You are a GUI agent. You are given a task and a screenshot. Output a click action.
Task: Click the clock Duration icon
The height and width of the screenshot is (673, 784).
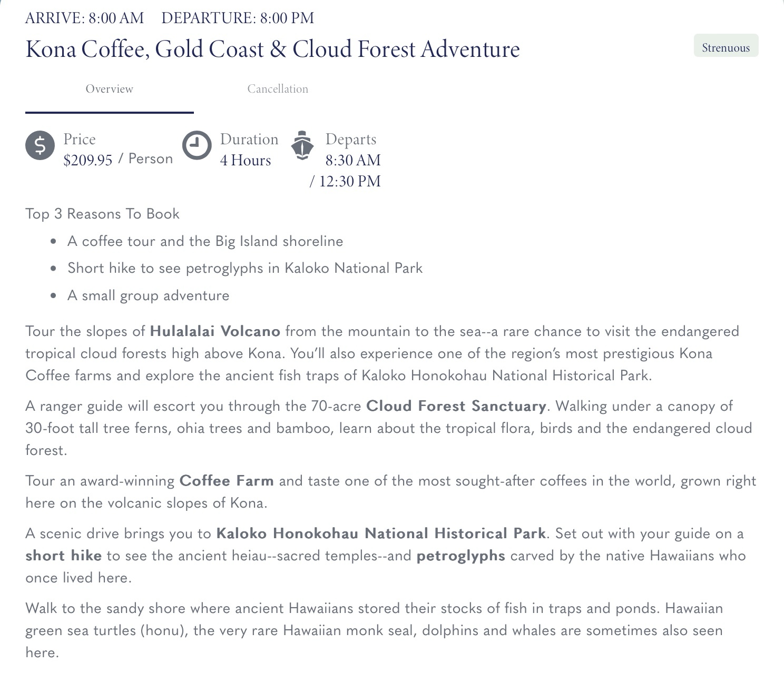tap(197, 145)
